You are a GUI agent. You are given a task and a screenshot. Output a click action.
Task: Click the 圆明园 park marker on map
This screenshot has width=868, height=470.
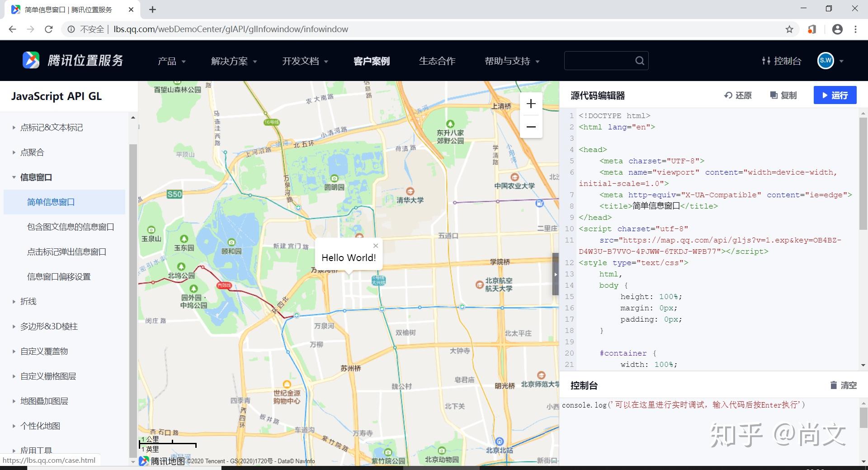pos(334,178)
